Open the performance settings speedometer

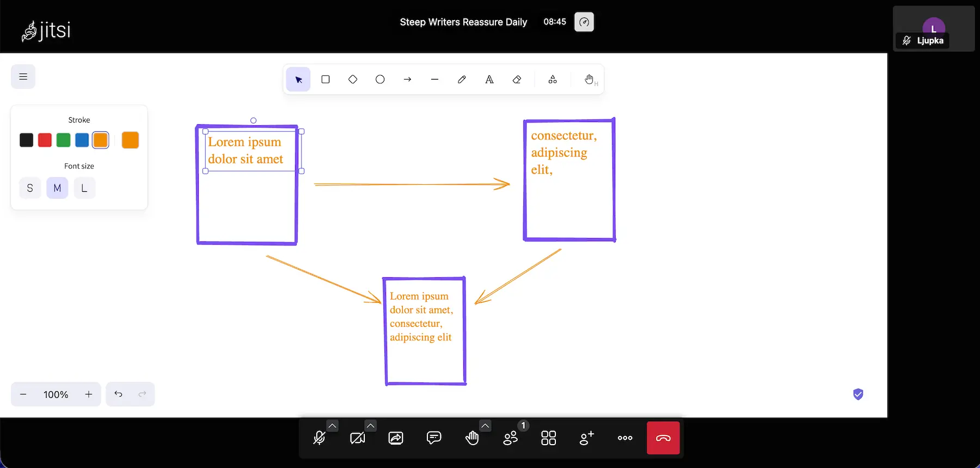584,22
